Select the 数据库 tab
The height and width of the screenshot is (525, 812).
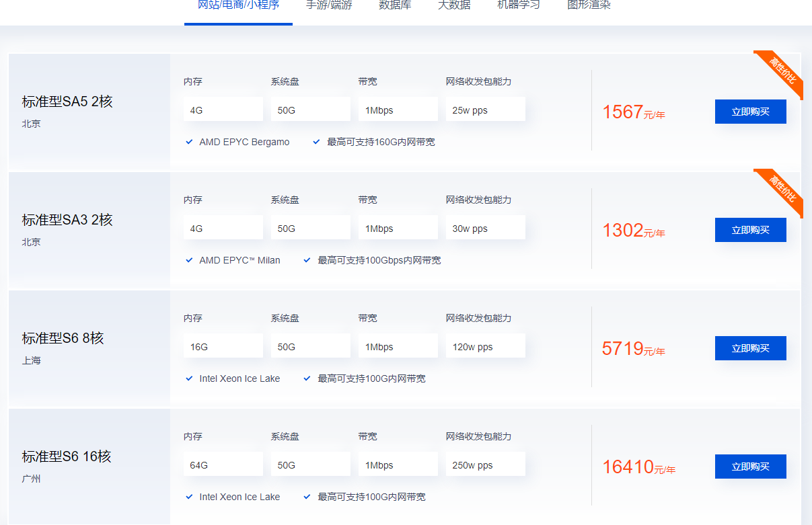(x=395, y=5)
